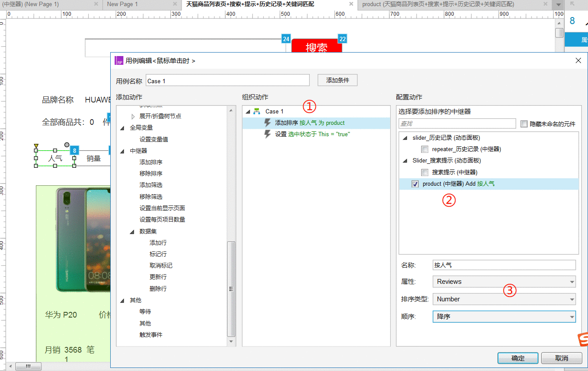Select 设置当前显示页面 action
Viewport: 588px width, 371px height.
162,208
